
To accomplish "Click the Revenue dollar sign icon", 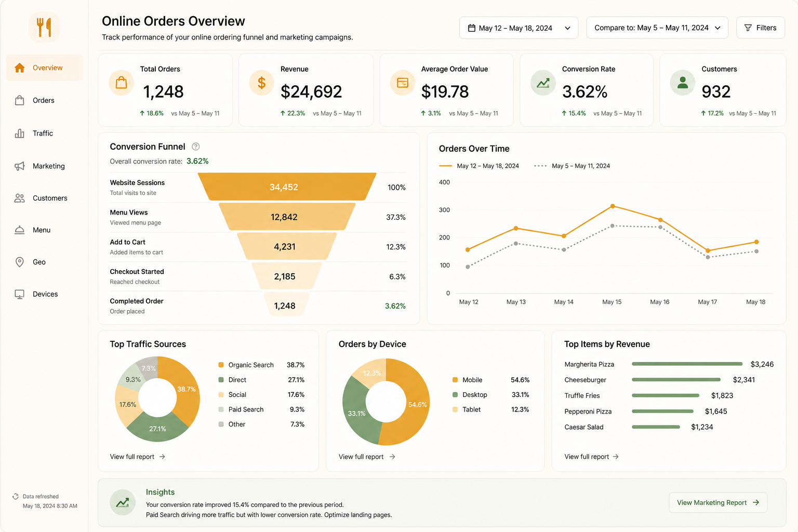I will pos(262,83).
